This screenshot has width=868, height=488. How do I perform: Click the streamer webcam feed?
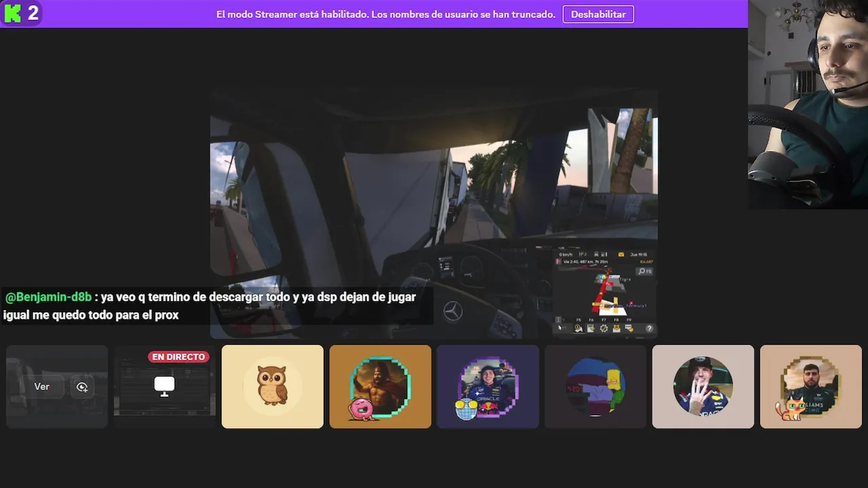(808, 104)
